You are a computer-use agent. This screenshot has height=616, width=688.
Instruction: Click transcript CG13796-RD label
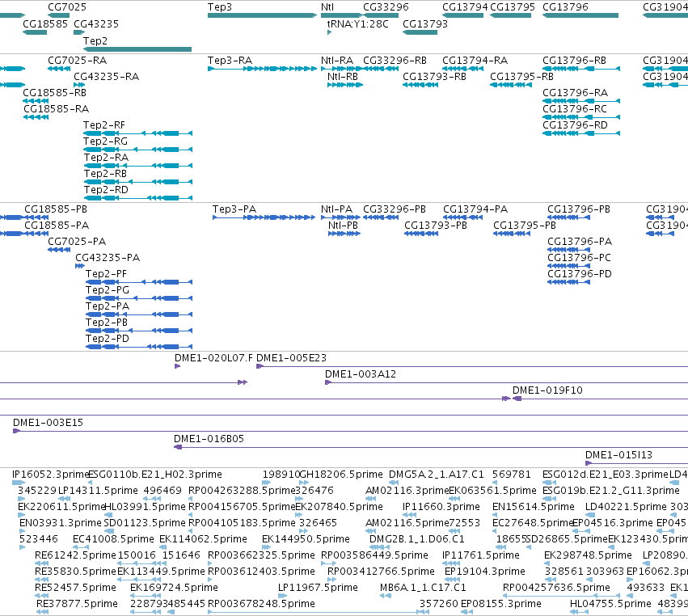(576, 125)
